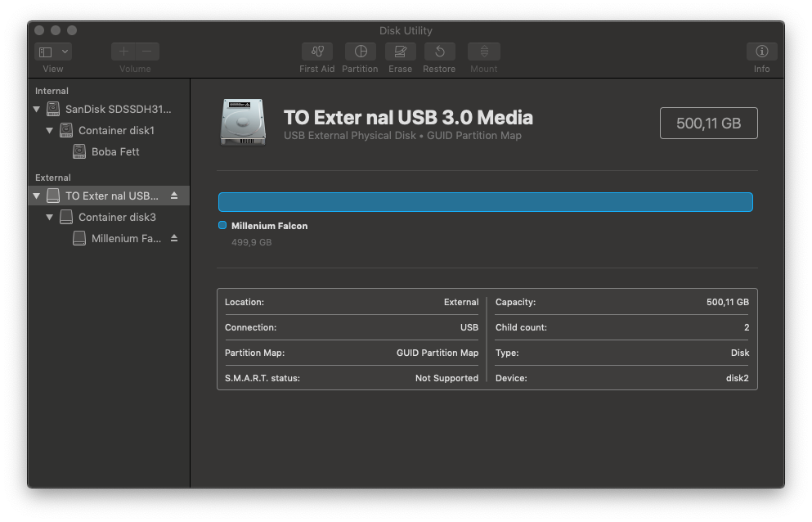Click the S.M.A.R.T. status Not Supported value

click(446, 378)
